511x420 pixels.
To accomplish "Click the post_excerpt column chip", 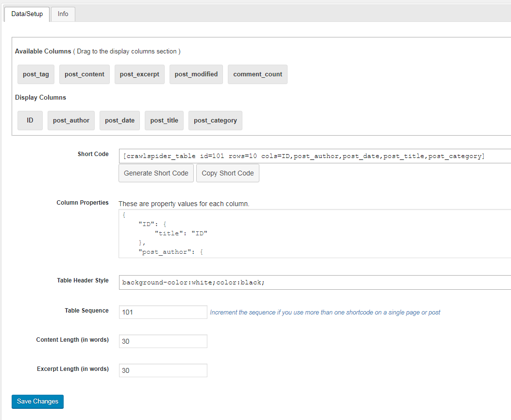I will click(139, 74).
